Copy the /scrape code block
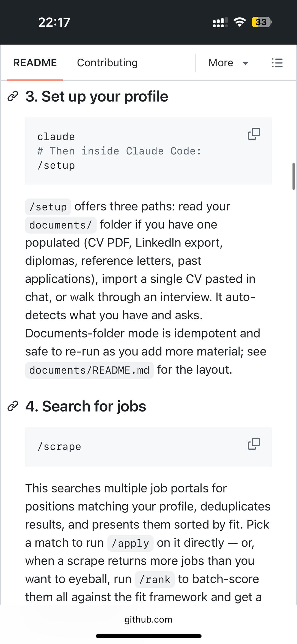This screenshot has height=644, width=297. (x=254, y=444)
